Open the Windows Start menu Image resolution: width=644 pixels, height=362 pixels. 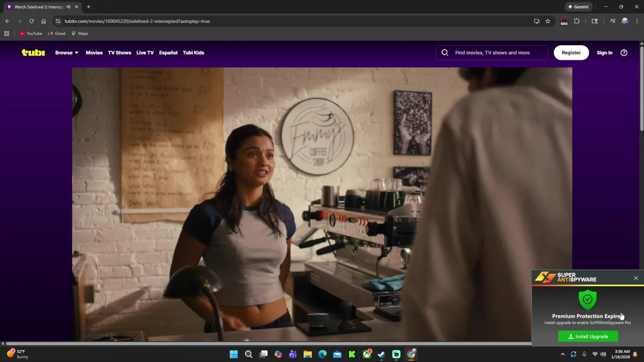point(233,354)
